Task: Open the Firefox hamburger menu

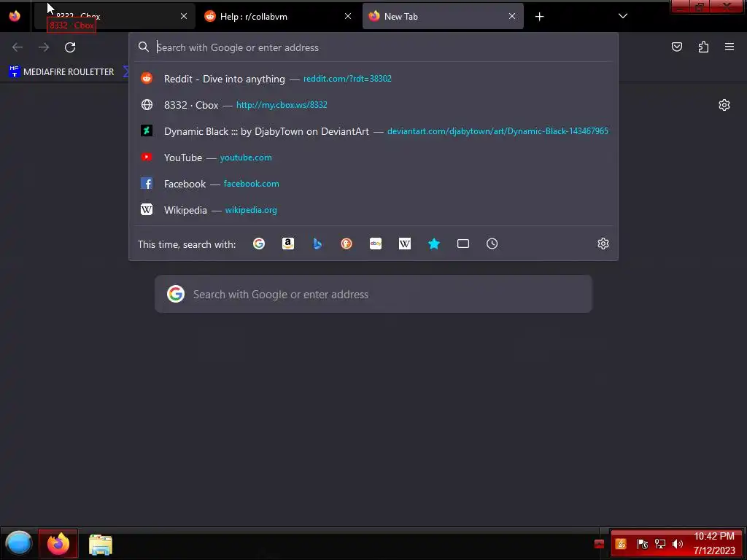Action: 729,47
